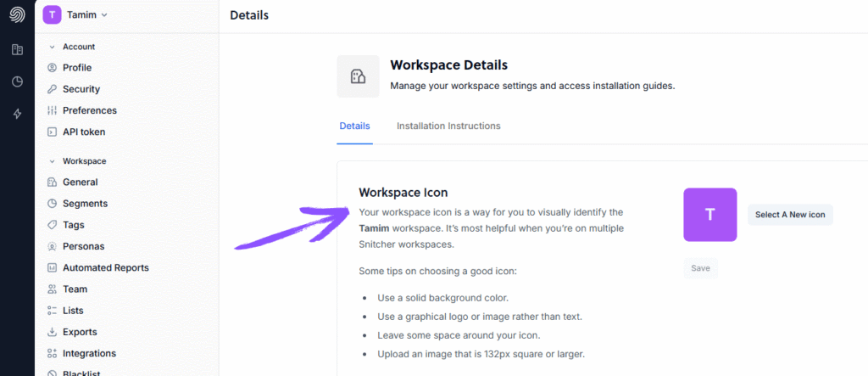The height and width of the screenshot is (376, 868).
Task: Click the purple T workspace avatar in the header
Action: click(x=52, y=15)
